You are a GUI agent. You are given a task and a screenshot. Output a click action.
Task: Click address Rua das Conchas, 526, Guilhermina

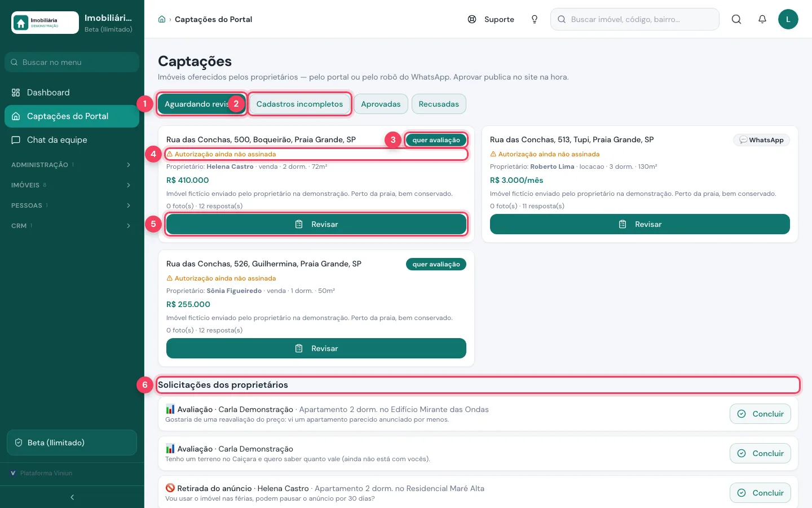coord(264,264)
